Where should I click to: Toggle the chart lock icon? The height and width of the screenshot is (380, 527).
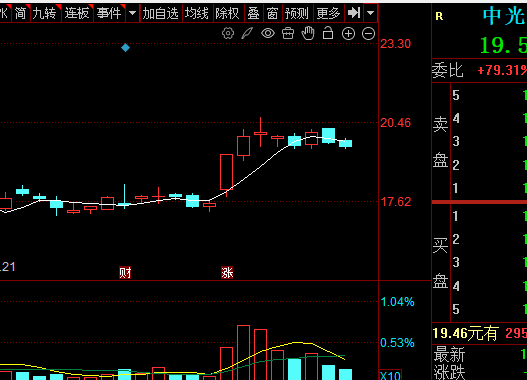tap(328, 33)
